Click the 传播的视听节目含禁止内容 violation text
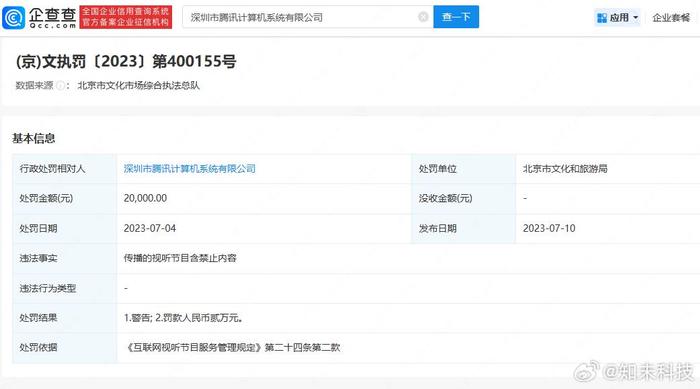The image size is (700, 389). coord(180,258)
